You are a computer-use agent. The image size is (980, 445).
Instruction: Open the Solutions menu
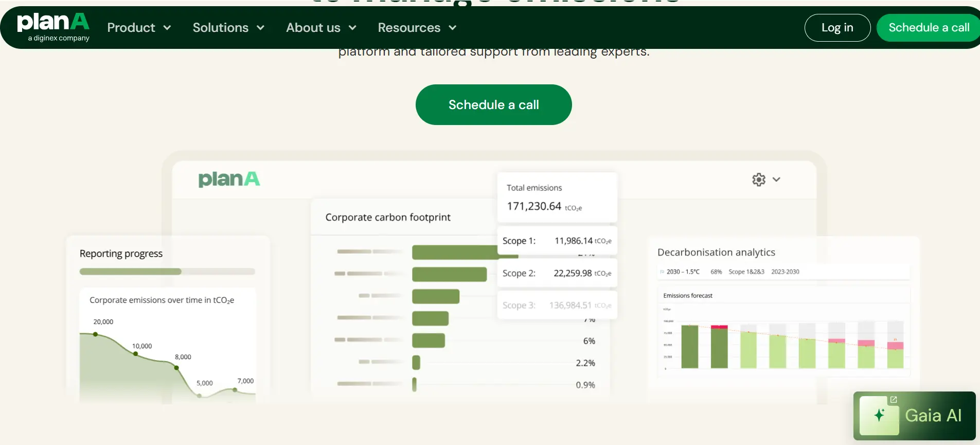[x=228, y=28]
